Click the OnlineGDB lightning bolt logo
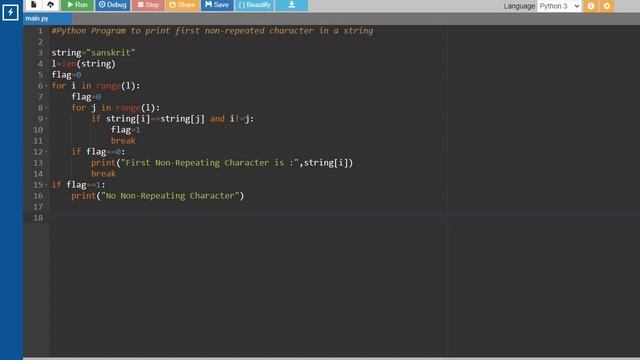 10,12
